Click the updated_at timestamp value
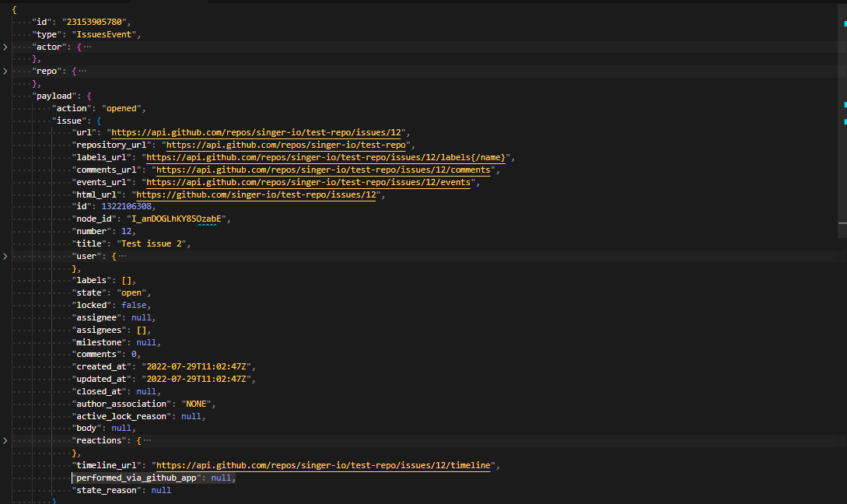The image size is (847, 504). [196, 380]
